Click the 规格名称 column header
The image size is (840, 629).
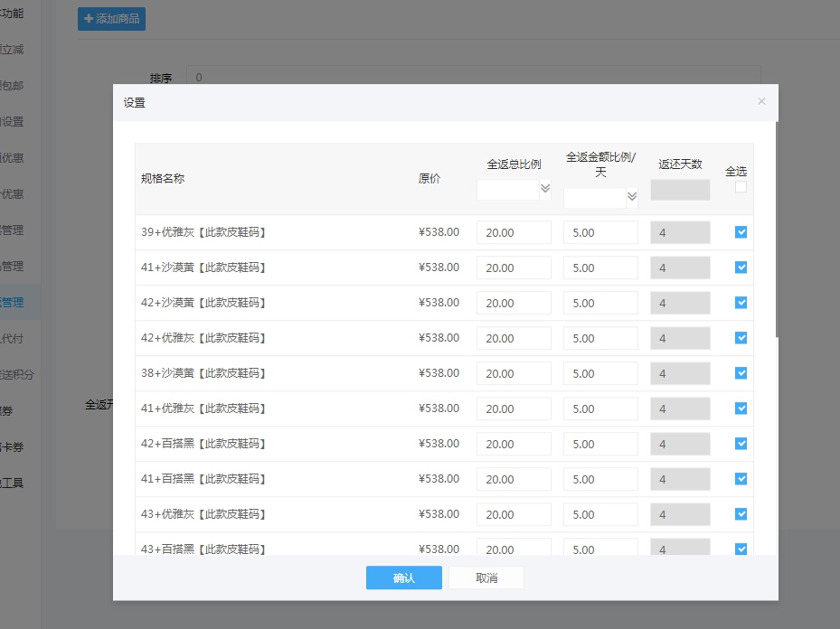point(163,179)
